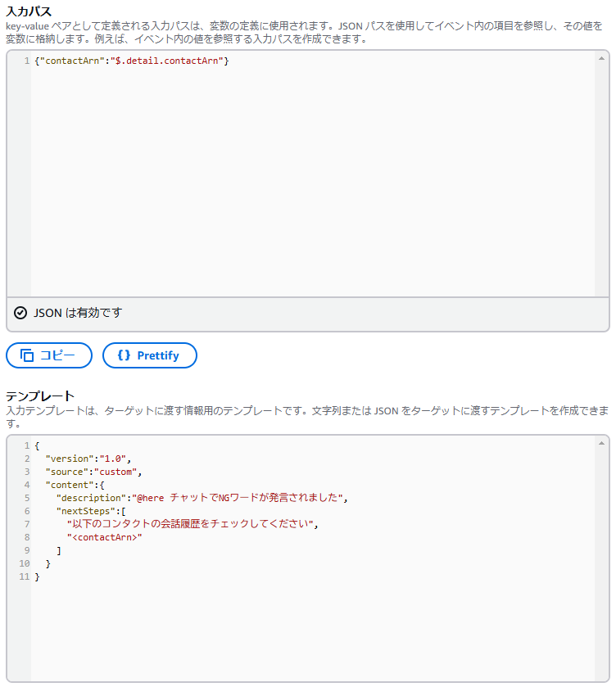Click the 入力パス heading
This screenshot has height=687, width=616.
29,11
